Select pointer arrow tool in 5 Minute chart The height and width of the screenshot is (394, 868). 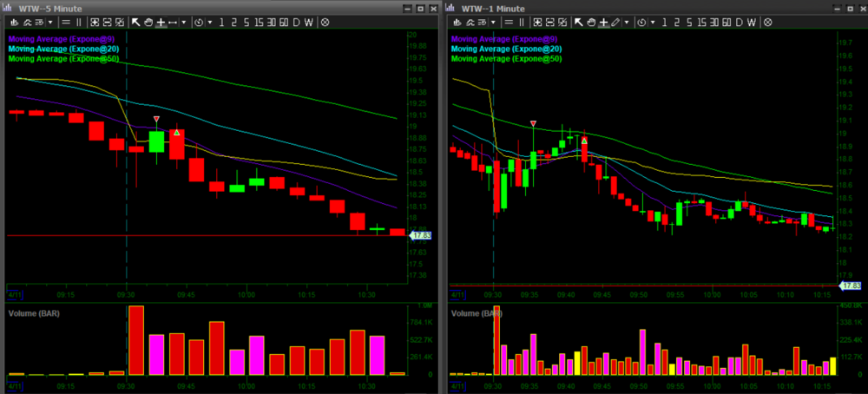(136, 21)
